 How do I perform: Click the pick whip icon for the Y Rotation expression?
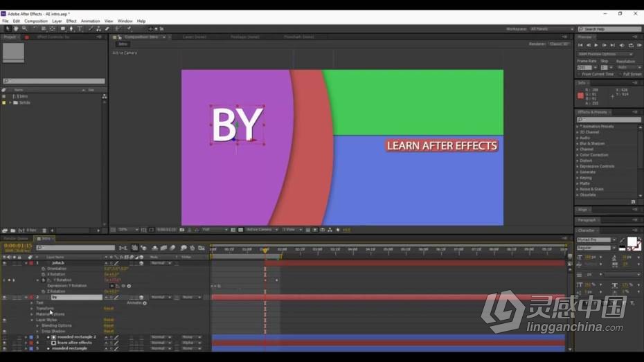coord(123,286)
